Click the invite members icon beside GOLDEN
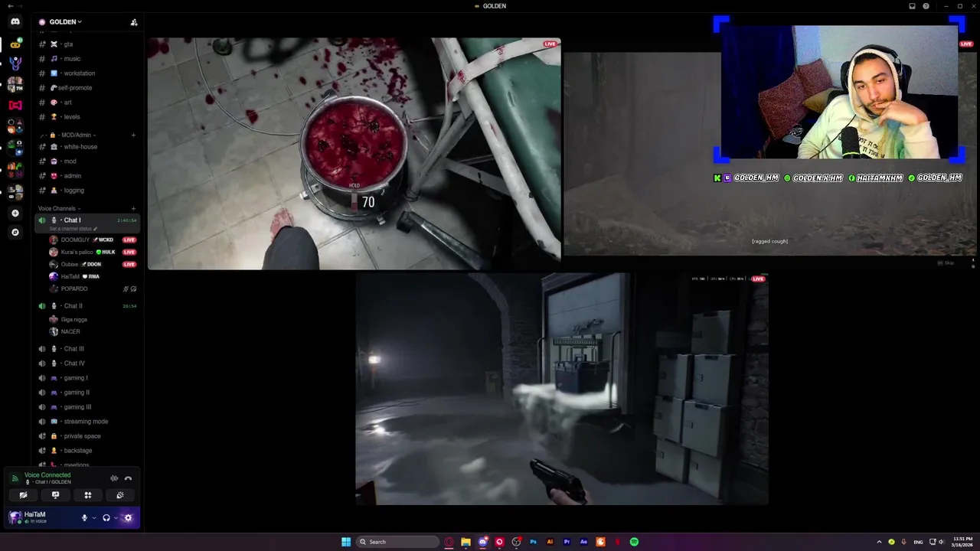Screen dimensions: 980x551 pos(134,22)
